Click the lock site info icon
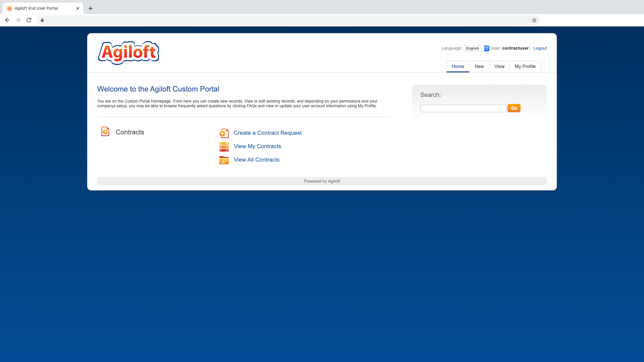 pos(42,20)
